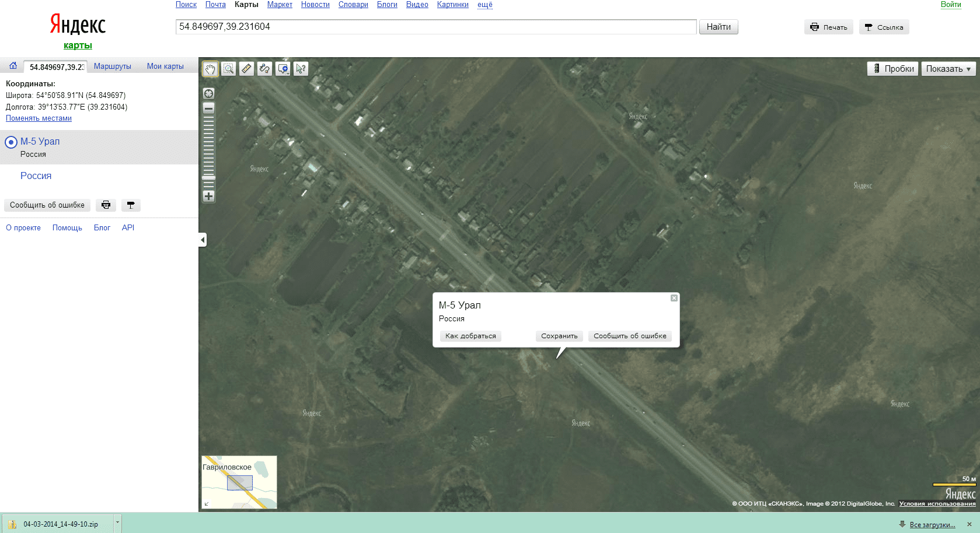The image size is (980, 533).
Task: Click Как добраться in the balloon
Action: (470, 336)
